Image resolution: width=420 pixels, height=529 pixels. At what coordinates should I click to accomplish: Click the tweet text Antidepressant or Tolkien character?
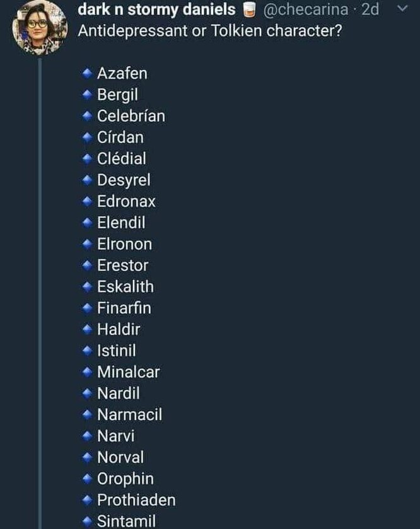click(210, 32)
